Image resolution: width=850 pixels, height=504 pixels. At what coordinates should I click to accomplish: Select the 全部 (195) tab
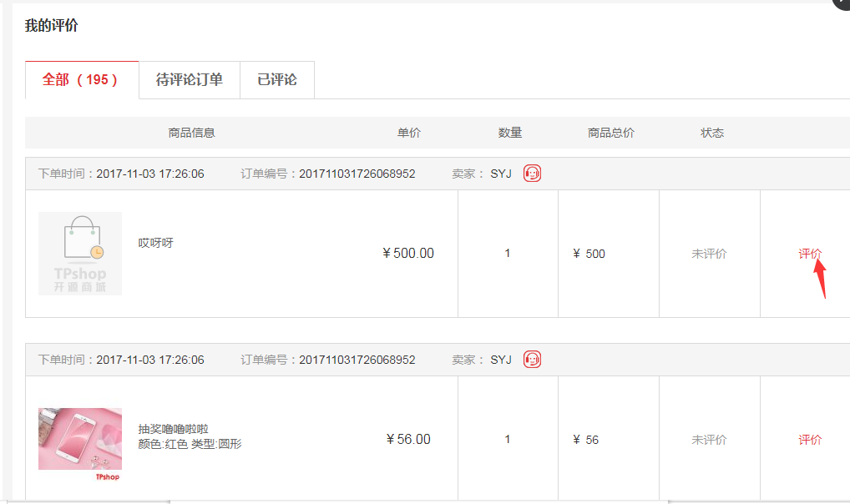point(81,80)
